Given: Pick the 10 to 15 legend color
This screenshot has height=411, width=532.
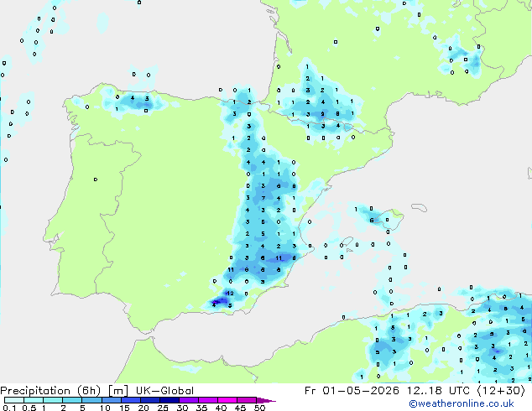Looking at the screenshot, I should tap(111, 400).
